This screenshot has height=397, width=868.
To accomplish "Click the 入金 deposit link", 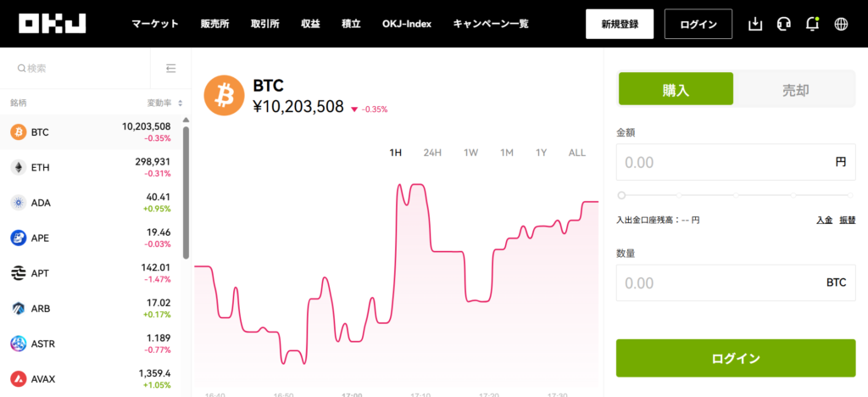I will pos(824,220).
